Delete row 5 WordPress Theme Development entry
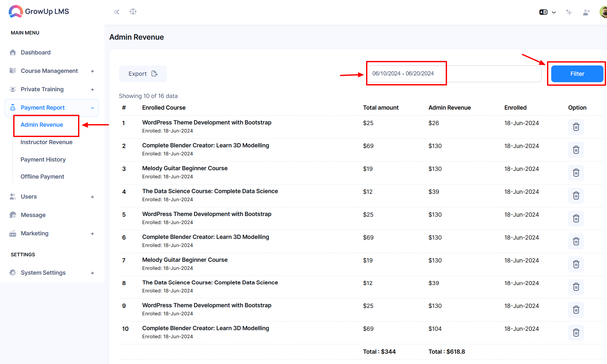 tap(576, 219)
